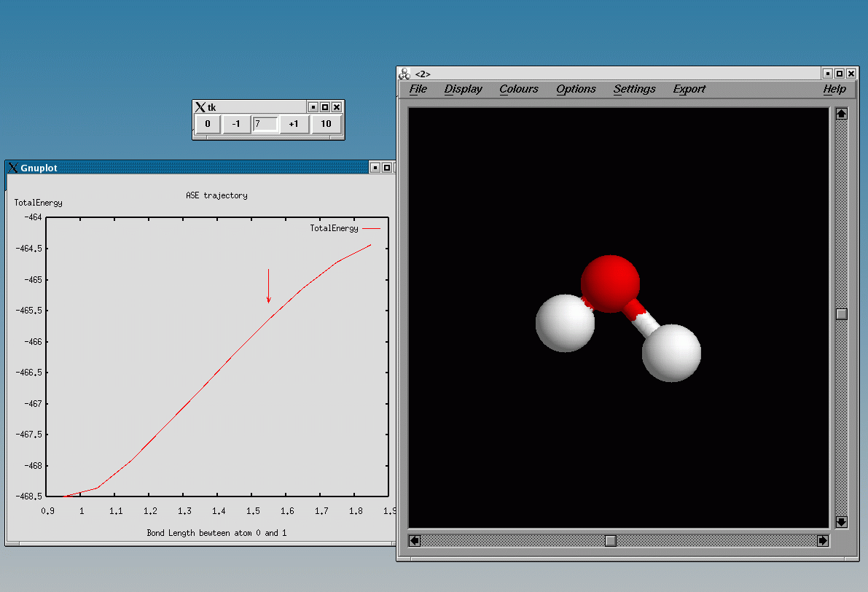Open the File menu
The height and width of the screenshot is (592, 868).
click(418, 89)
